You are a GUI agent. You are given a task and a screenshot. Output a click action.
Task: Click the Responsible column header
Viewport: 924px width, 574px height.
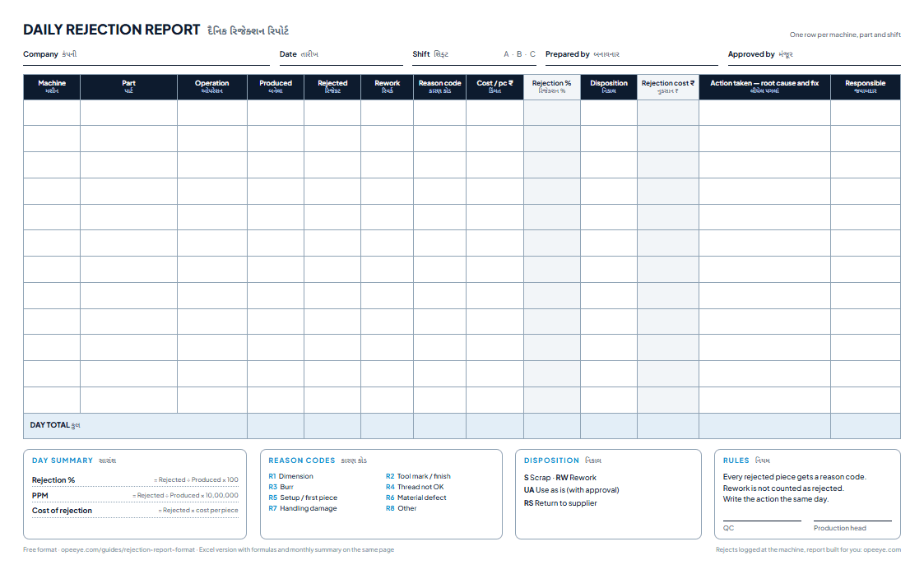coord(865,87)
